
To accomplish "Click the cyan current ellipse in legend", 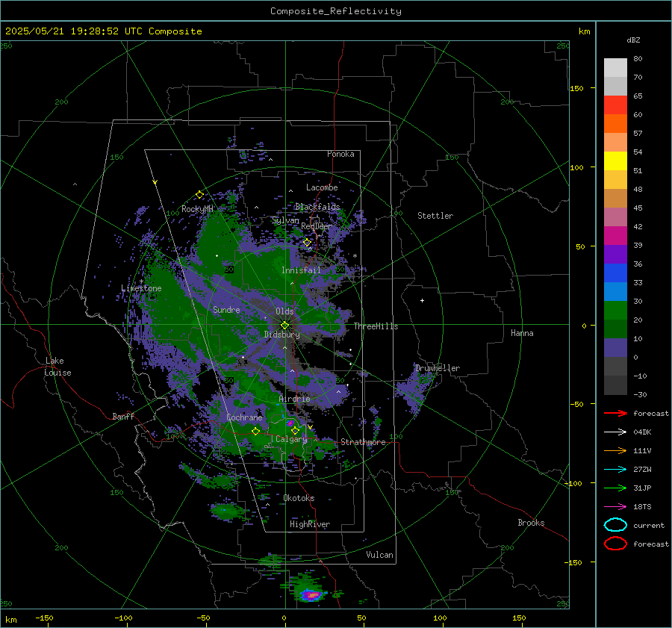I will (615, 525).
